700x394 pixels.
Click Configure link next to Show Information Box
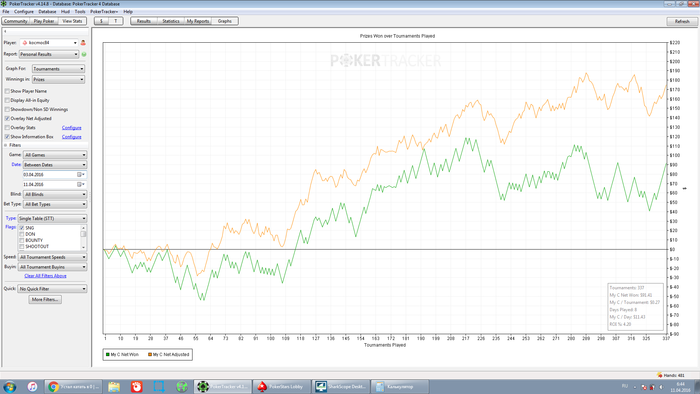pos(71,137)
